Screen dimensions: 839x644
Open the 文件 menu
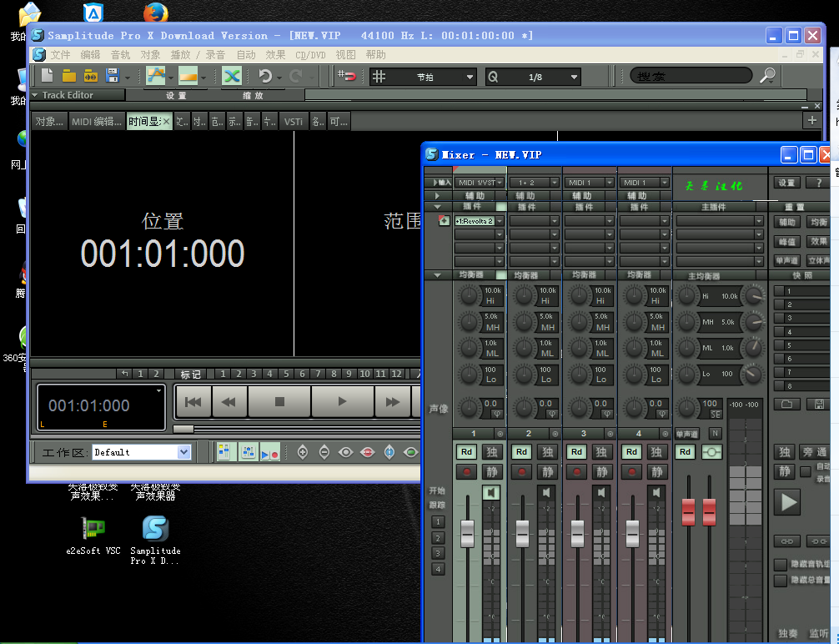(60, 54)
